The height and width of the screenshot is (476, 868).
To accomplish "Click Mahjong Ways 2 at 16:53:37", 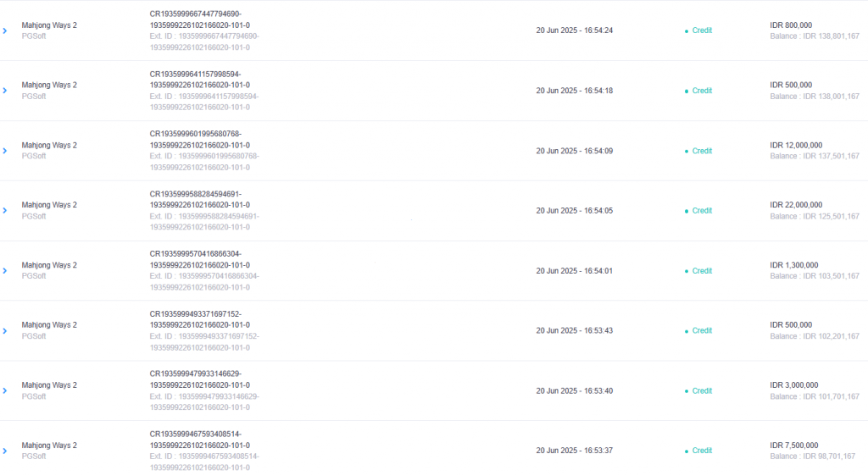I will 49,445.
